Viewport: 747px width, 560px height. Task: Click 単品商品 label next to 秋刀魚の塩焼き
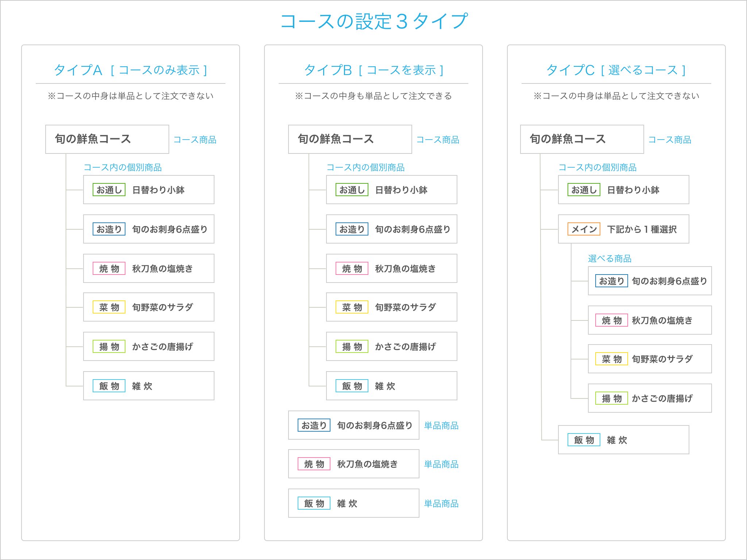pos(441,464)
